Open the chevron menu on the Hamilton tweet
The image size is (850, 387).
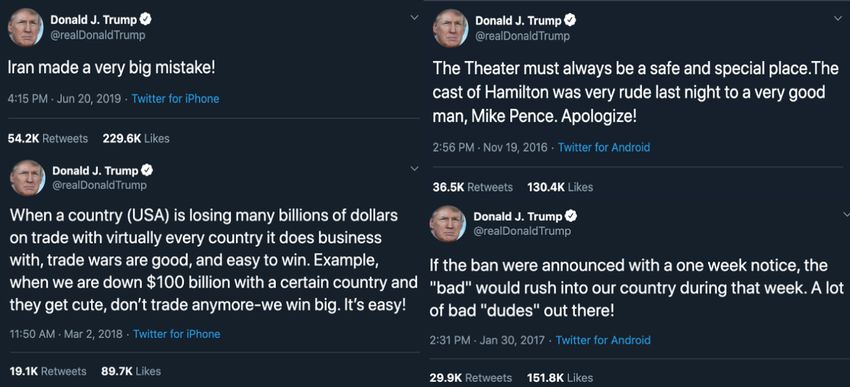pyautogui.click(x=838, y=18)
